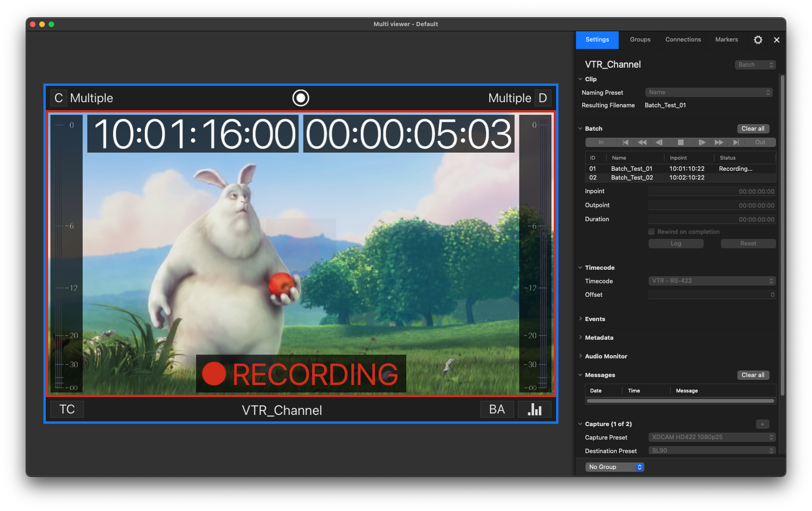Set the In point with the In button

pyautogui.click(x=601, y=142)
